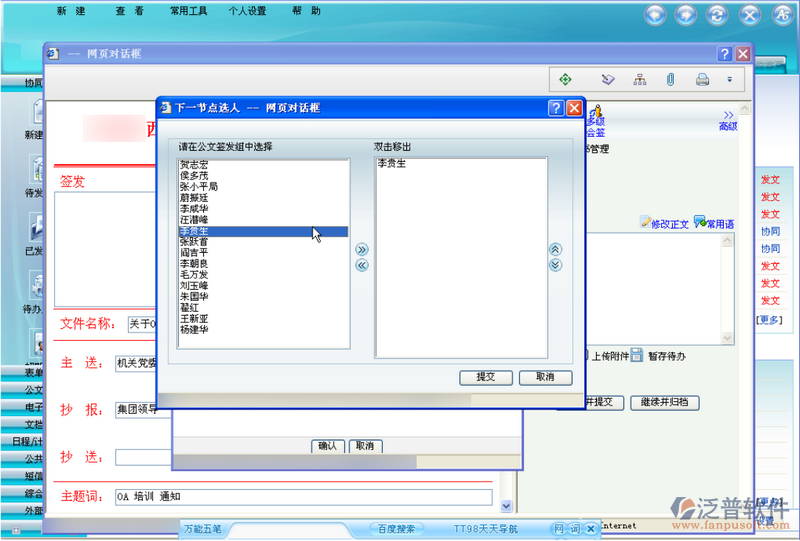Select 刘玉峰 in the candidate list
Viewport: 800px width, 541px height.
coord(263,286)
